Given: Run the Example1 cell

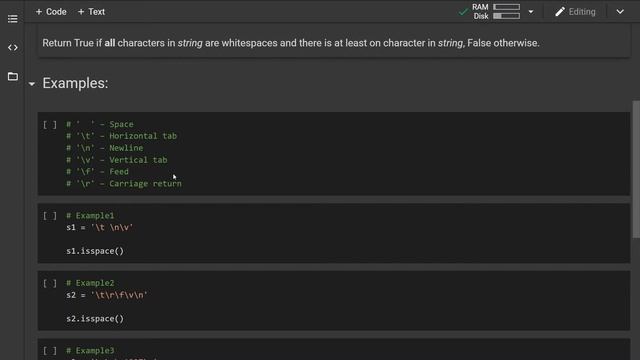Looking at the screenshot, I should click(x=50, y=216).
